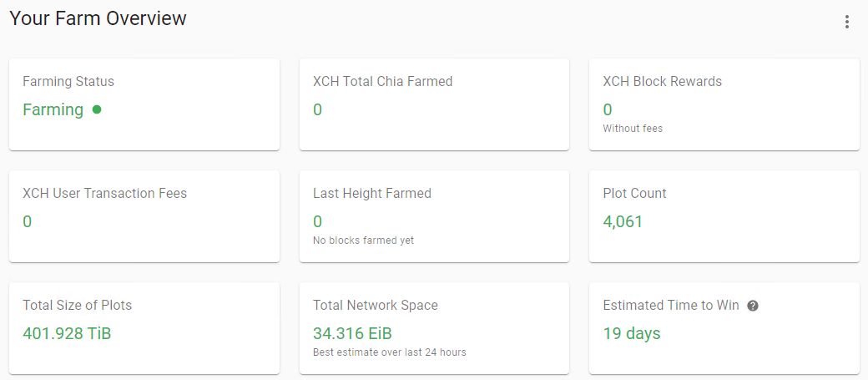The width and height of the screenshot is (868, 380).
Task: Select the 401.928 TiB plot size value
Action: (x=67, y=333)
